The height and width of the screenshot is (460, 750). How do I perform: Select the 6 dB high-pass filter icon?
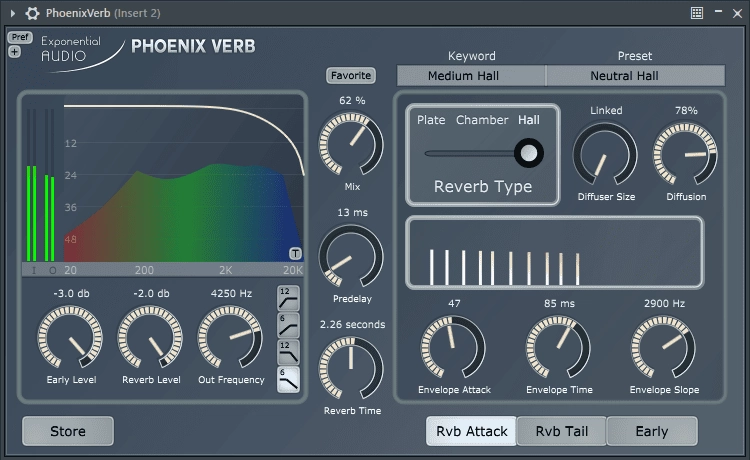288,326
